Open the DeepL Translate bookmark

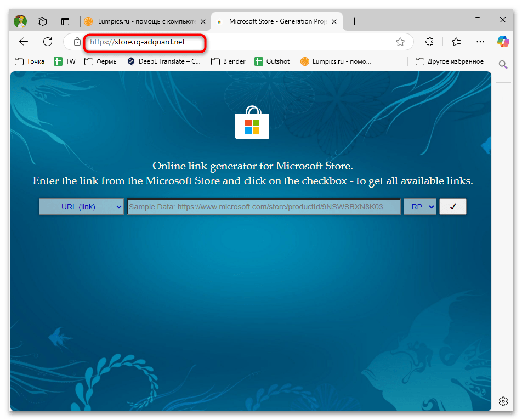tap(164, 61)
